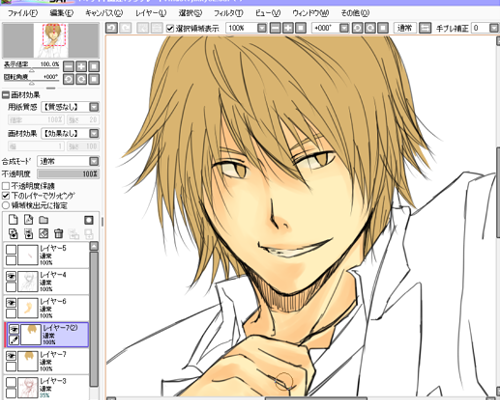Open rotation angle +000° dropdown
The image size is (500, 400).
tap(344, 28)
